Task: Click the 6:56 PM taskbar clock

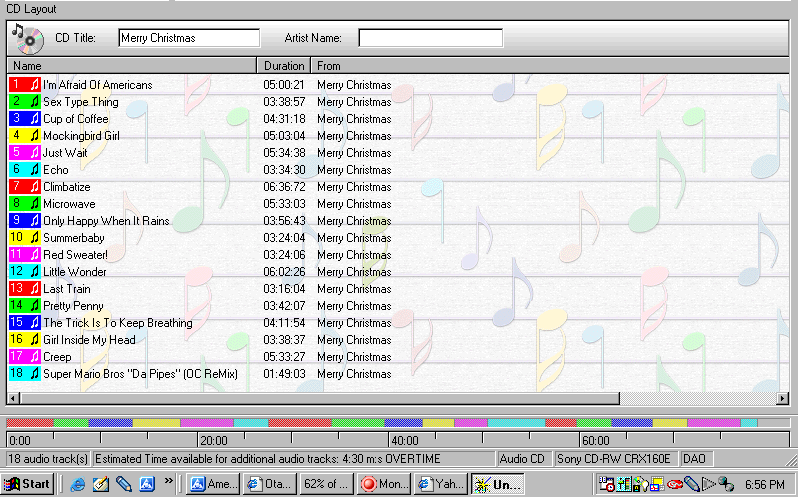Action: tap(764, 484)
